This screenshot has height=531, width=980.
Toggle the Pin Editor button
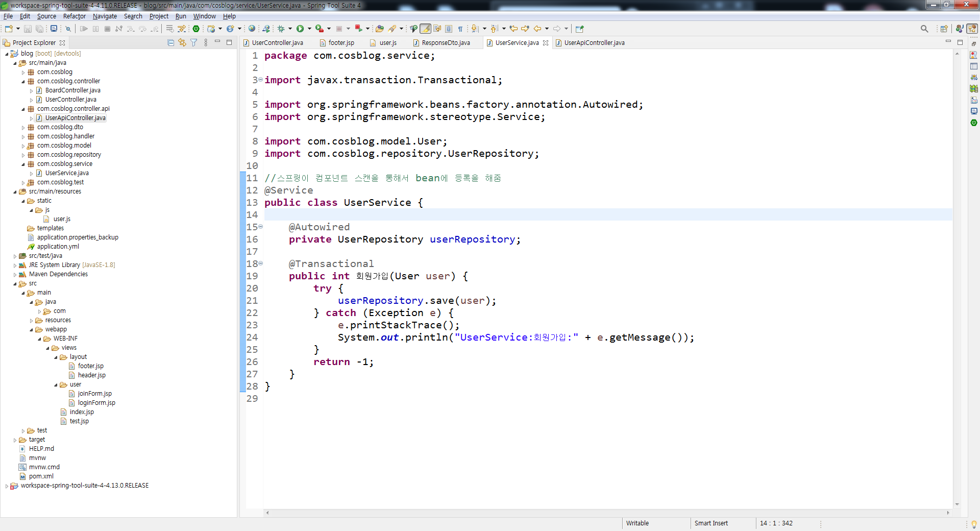click(580, 29)
